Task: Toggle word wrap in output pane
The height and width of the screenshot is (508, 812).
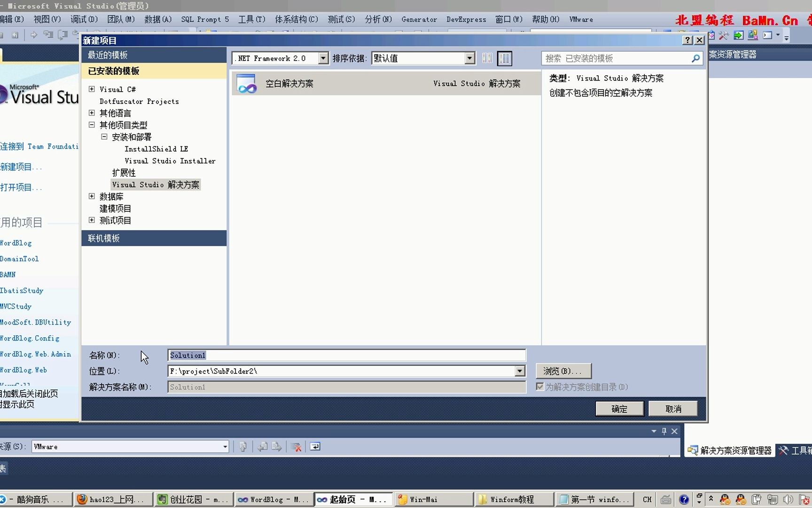Action: tap(315, 447)
